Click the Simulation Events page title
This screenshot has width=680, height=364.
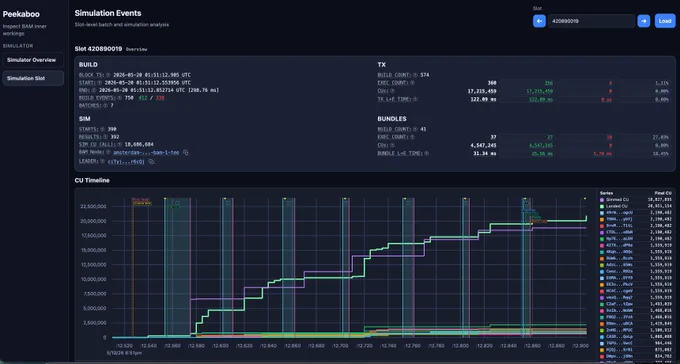coord(108,13)
